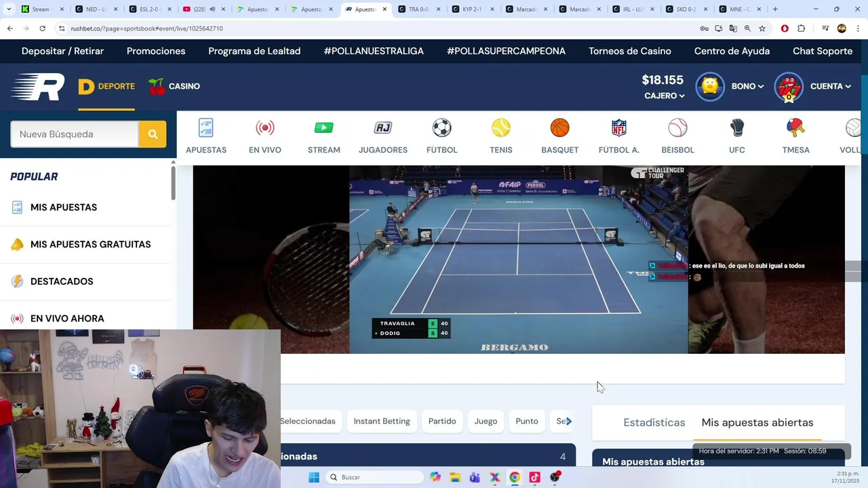Open File Explorer from the taskbar
The height and width of the screenshot is (488, 868).
coord(455,477)
